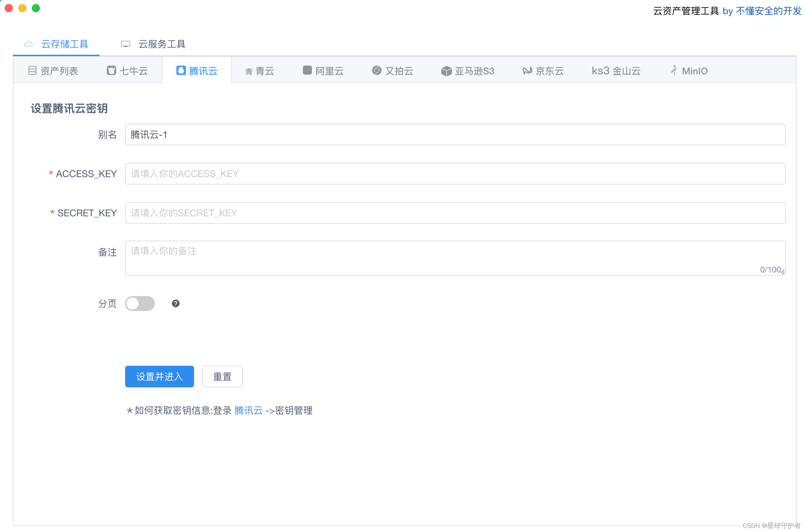The width and height of the screenshot is (806, 532).
Task: Click the Qiniu cloud (七牛云) tab icon
Action: point(111,71)
